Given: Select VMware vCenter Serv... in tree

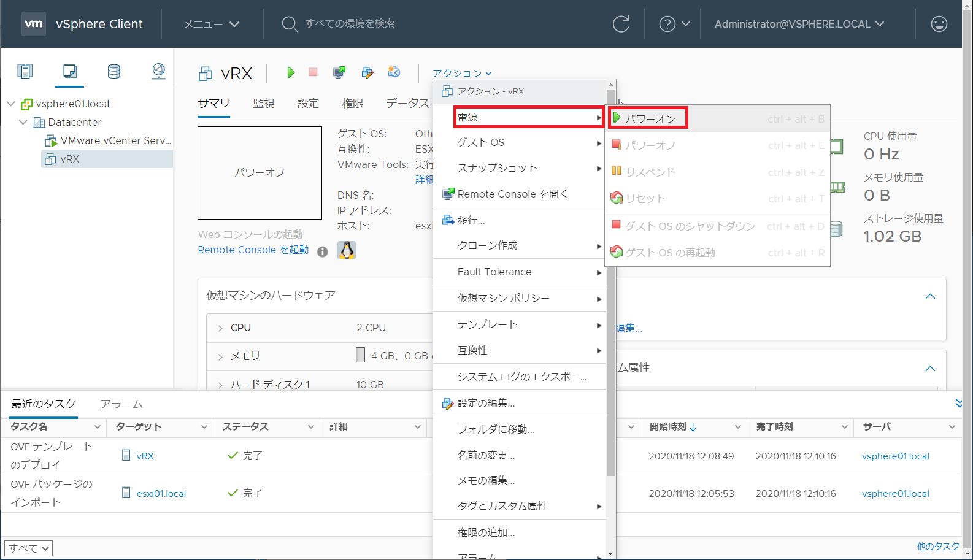Looking at the screenshot, I should point(109,140).
